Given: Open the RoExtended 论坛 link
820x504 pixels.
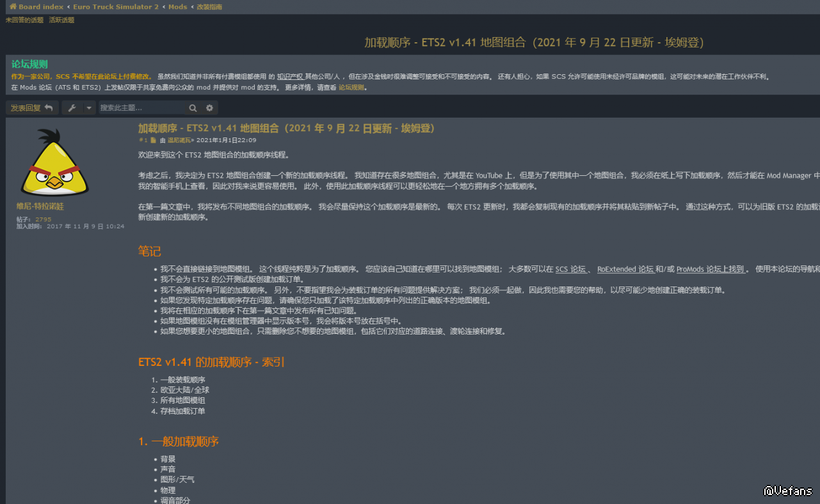Looking at the screenshot, I should point(625,269).
